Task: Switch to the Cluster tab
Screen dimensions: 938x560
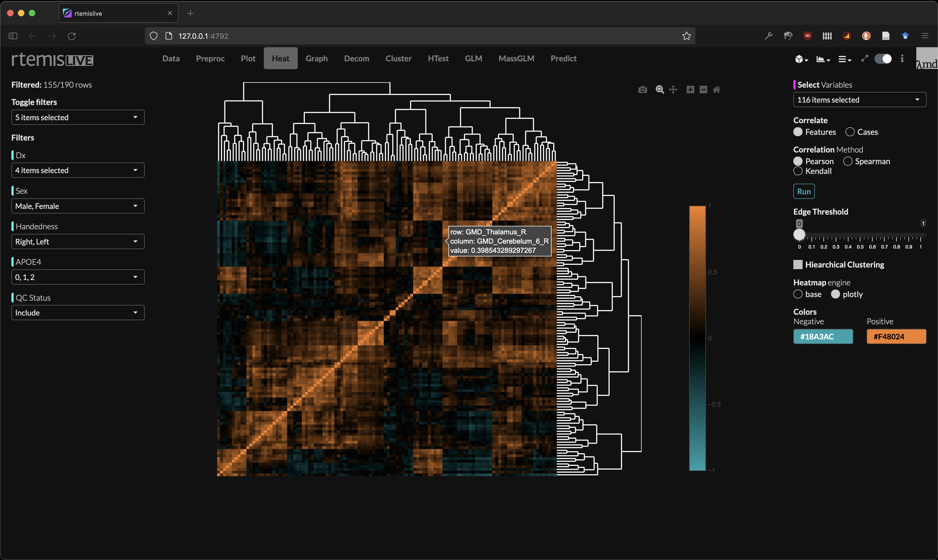Action: click(x=398, y=59)
